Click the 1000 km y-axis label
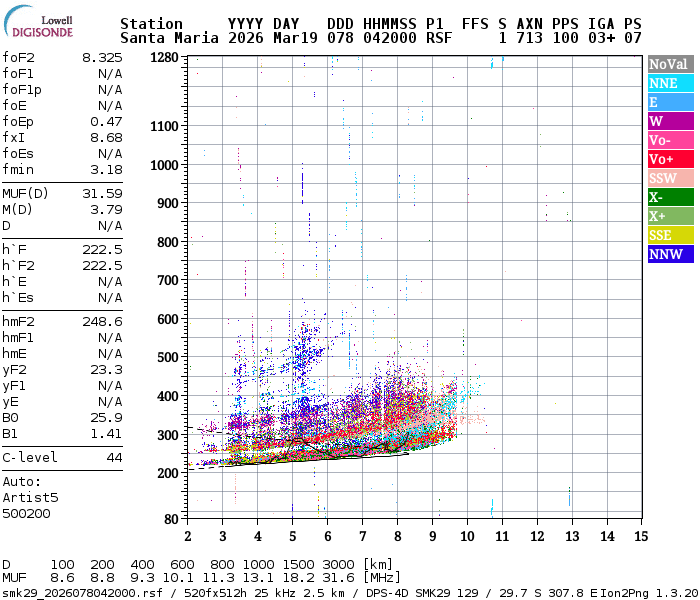This screenshot has width=700, height=600. pos(164,165)
